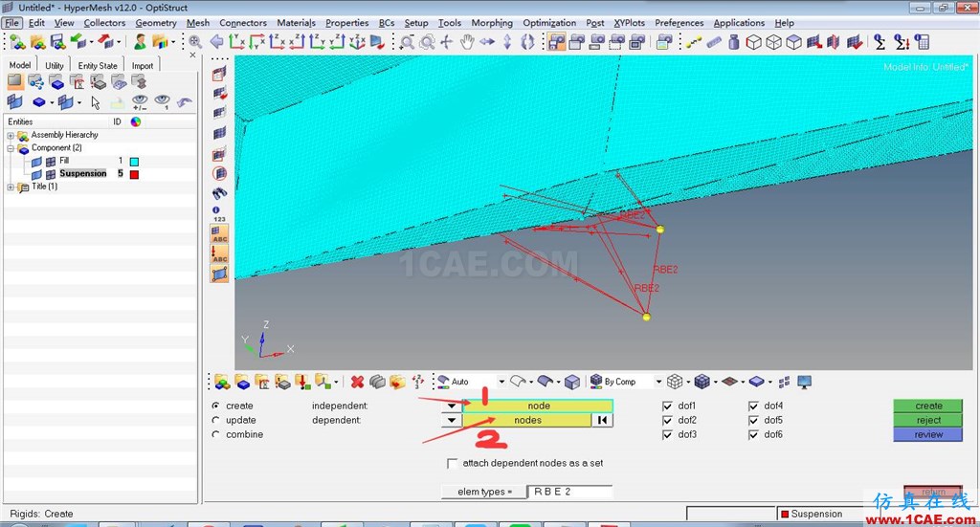Expand the Title (1) tree node
Image resolution: width=980 pixels, height=527 pixels.
click(x=11, y=187)
